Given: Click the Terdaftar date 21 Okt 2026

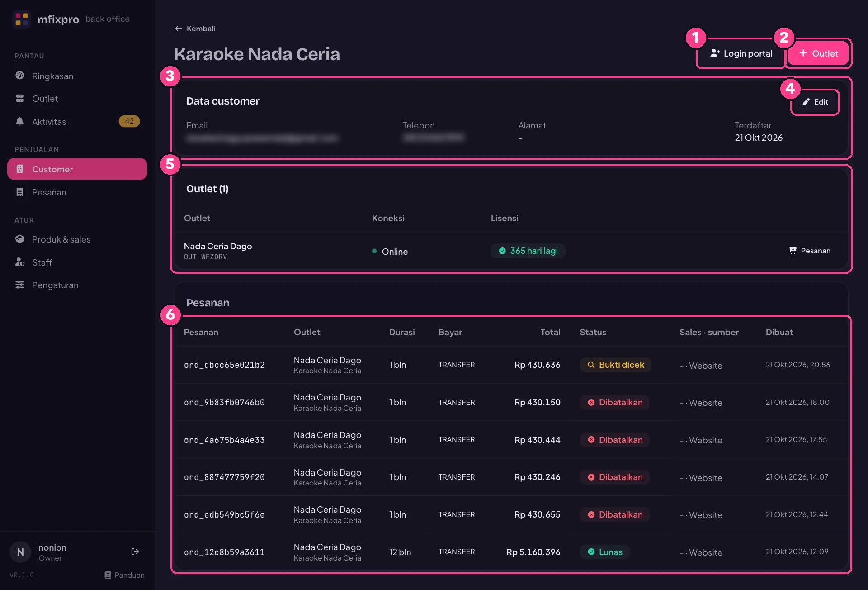Looking at the screenshot, I should coord(759,138).
